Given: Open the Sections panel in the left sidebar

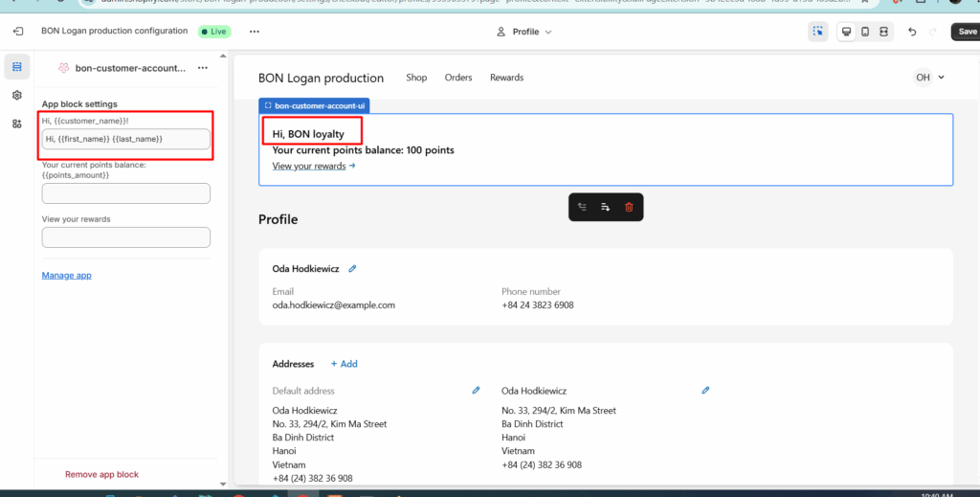Looking at the screenshot, I should tap(17, 67).
